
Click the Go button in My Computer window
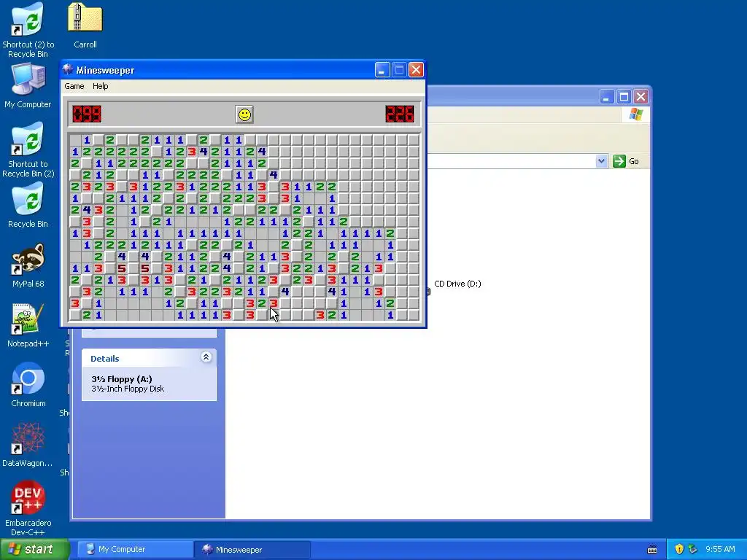click(x=626, y=161)
